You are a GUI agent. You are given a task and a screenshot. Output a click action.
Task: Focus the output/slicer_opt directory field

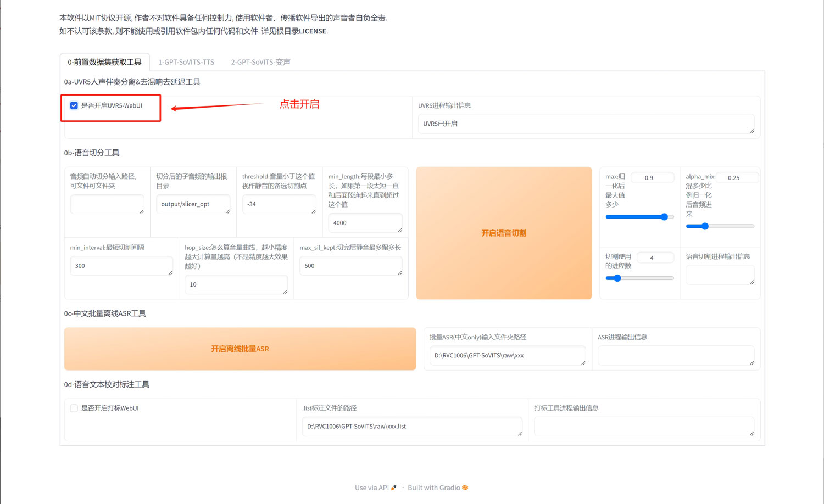[x=193, y=204]
